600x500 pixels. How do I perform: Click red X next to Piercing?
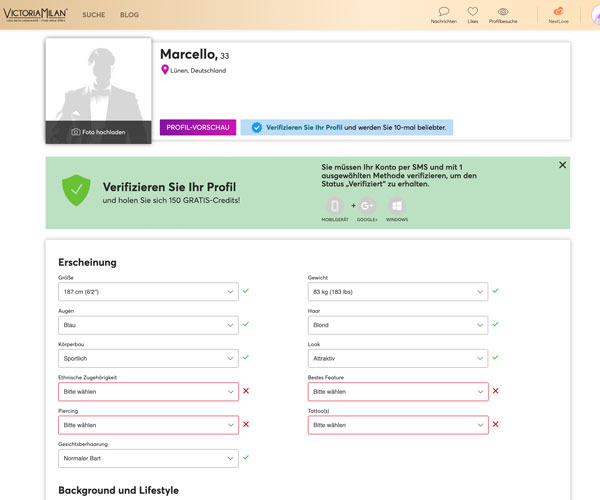(x=246, y=424)
